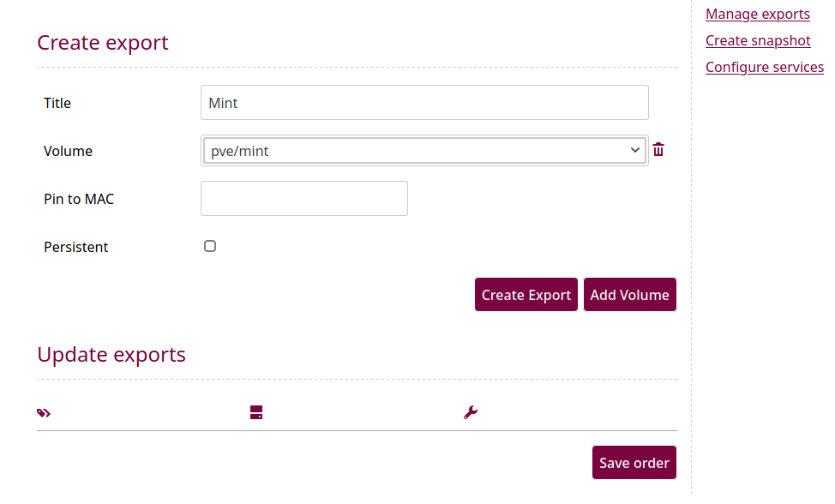Click the server volume column header icon

click(256, 412)
